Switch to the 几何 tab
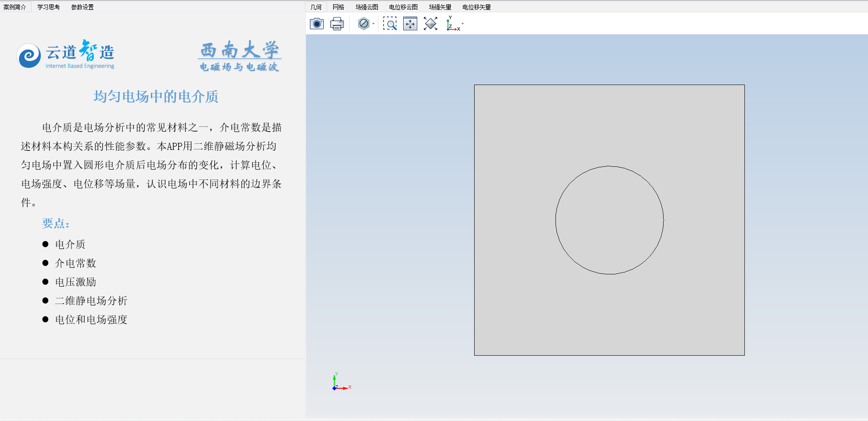This screenshot has height=421, width=868. click(x=316, y=7)
